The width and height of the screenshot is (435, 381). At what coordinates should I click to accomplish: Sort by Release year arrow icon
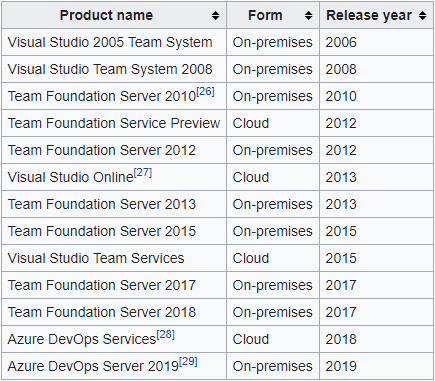(423, 15)
